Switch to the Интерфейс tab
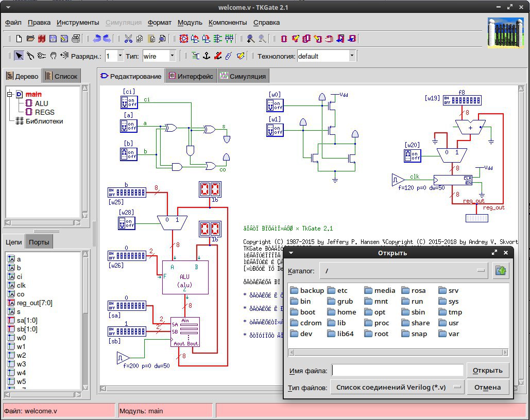Screen dimensions: 530x420 click(x=191, y=76)
